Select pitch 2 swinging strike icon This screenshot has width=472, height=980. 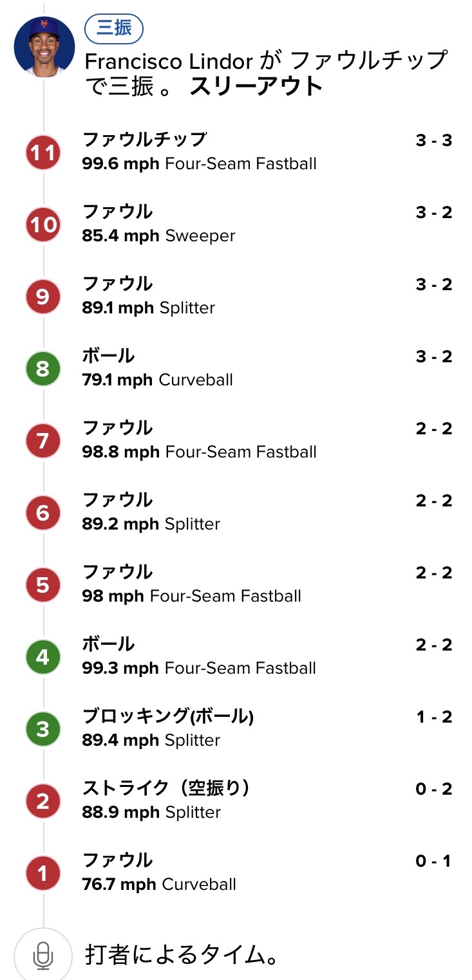pos(43,802)
